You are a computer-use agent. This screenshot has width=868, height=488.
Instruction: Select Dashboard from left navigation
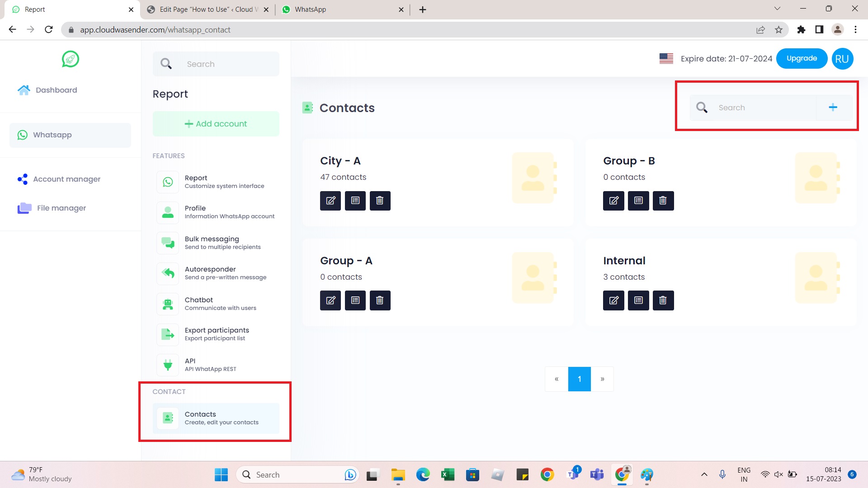(x=57, y=90)
